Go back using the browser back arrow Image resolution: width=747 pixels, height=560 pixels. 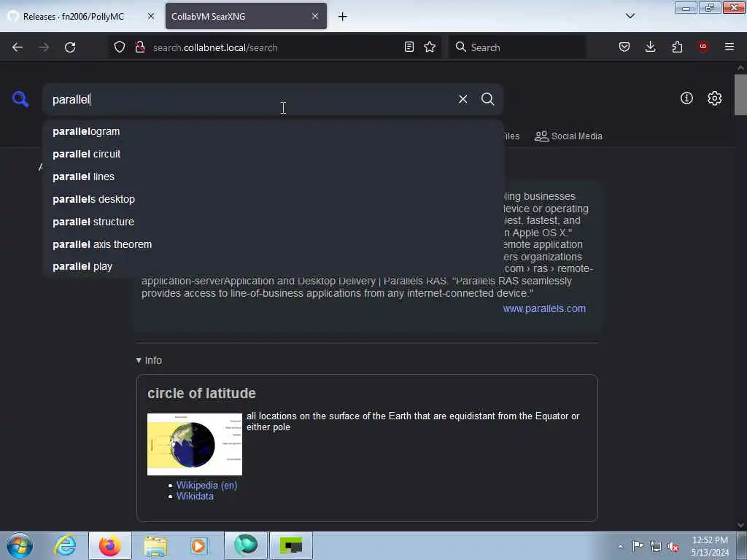[18, 47]
